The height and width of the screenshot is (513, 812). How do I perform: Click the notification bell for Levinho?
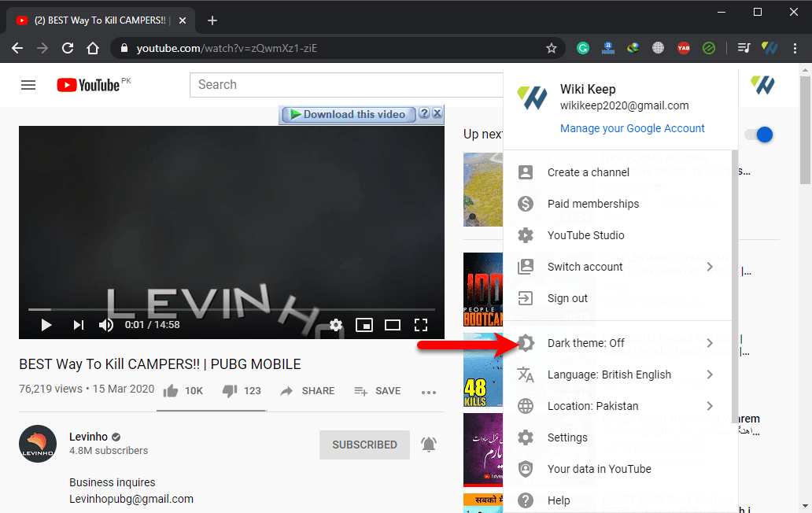coord(429,444)
